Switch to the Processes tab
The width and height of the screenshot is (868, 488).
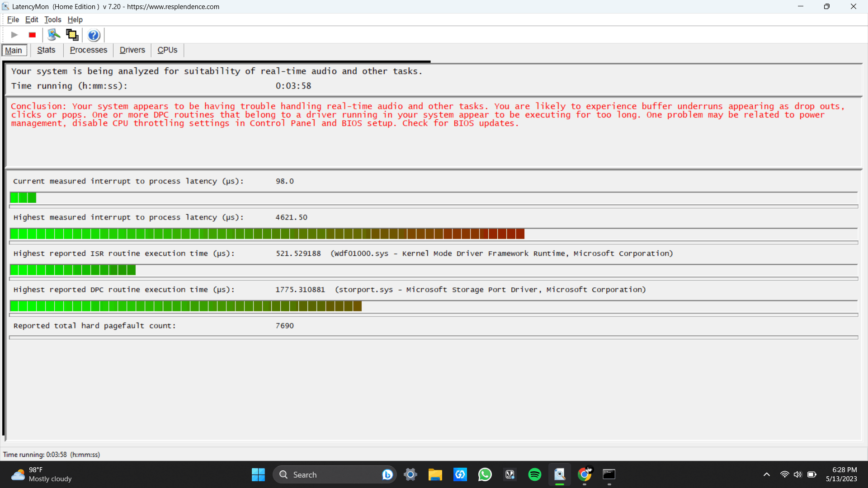pos(89,50)
